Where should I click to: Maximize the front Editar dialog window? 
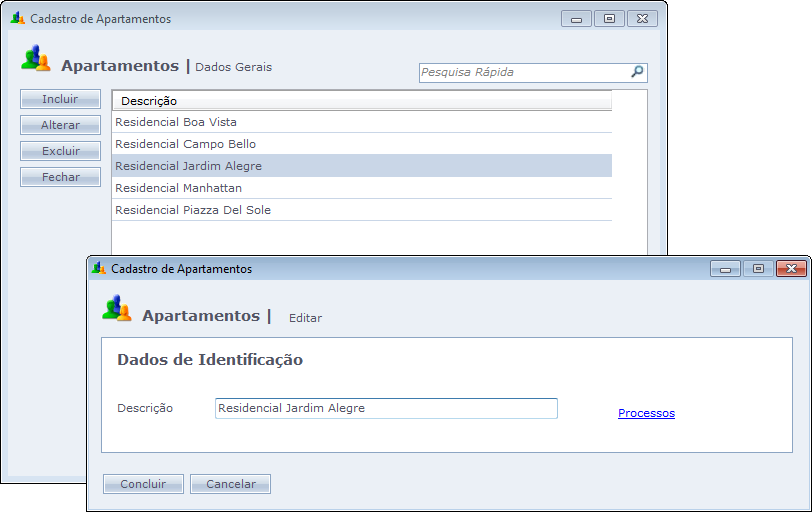[758, 269]
